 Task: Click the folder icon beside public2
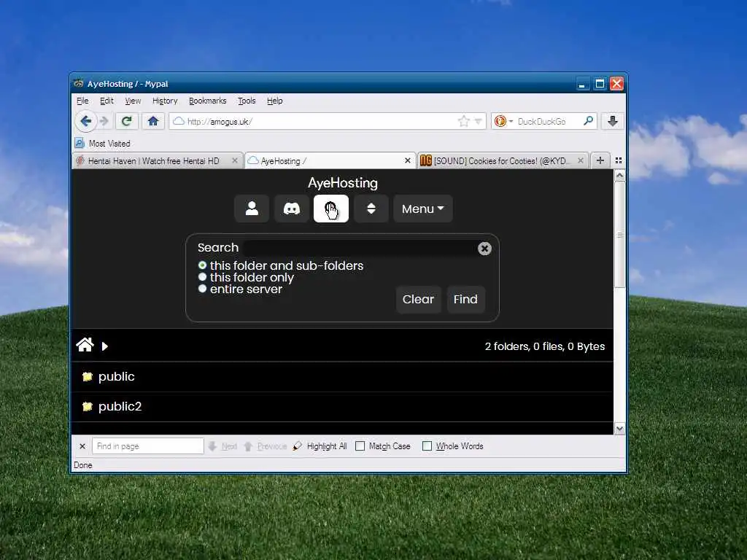coord(88,406)
